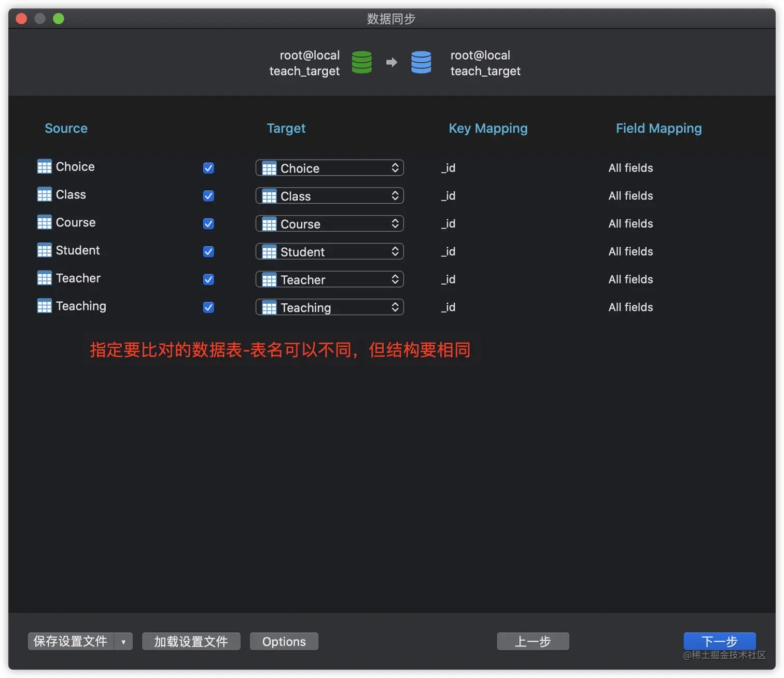Image resolution: width=784 pixels, height=678 pixels.
Task: Select the Choice source table name
Action: [x=75, y=166]
